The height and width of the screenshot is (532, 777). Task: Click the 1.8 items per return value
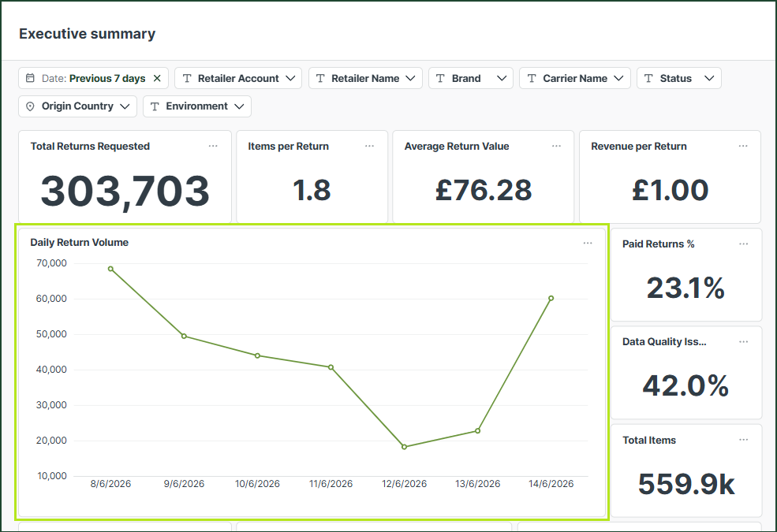[x=312, y=191]
